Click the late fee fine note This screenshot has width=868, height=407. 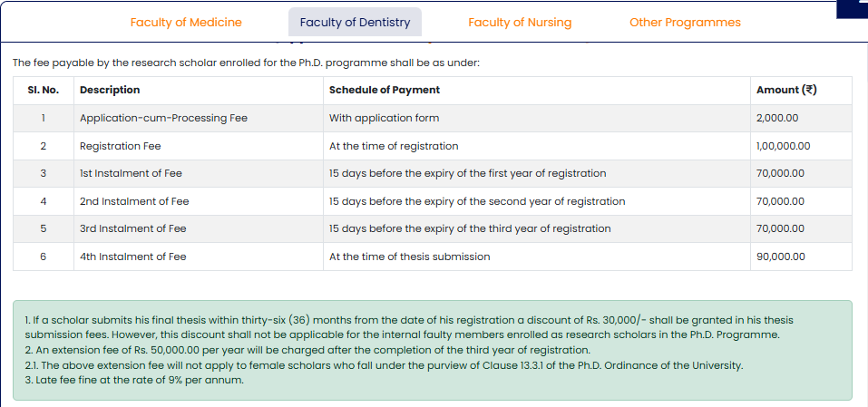click(134, 380)
